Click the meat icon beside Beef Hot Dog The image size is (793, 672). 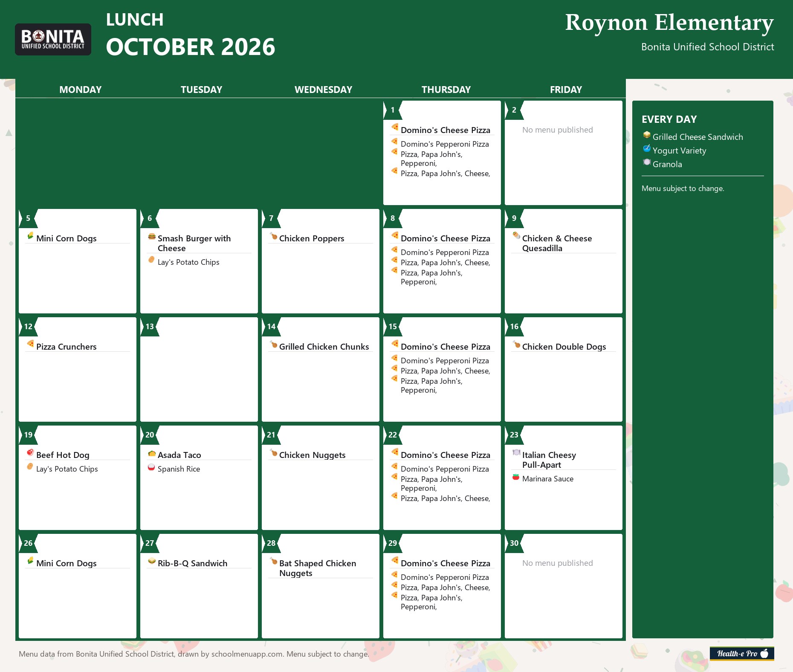click(x=30, y=452)
